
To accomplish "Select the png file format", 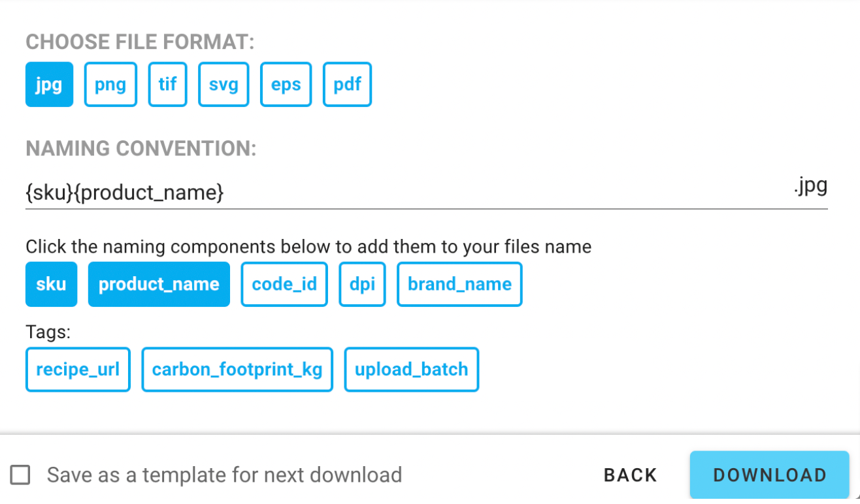I will (x=110, y=84).
